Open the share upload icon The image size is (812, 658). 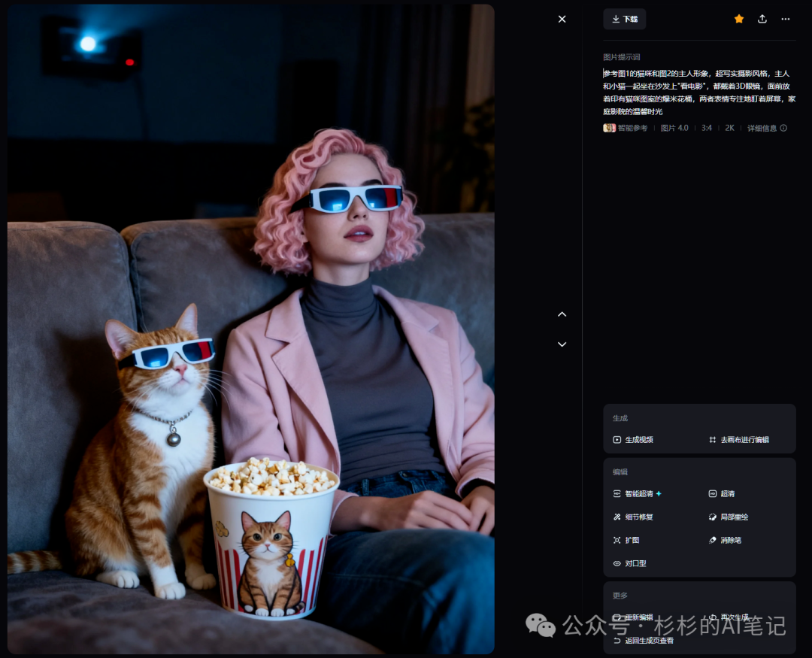coord(762,19)
